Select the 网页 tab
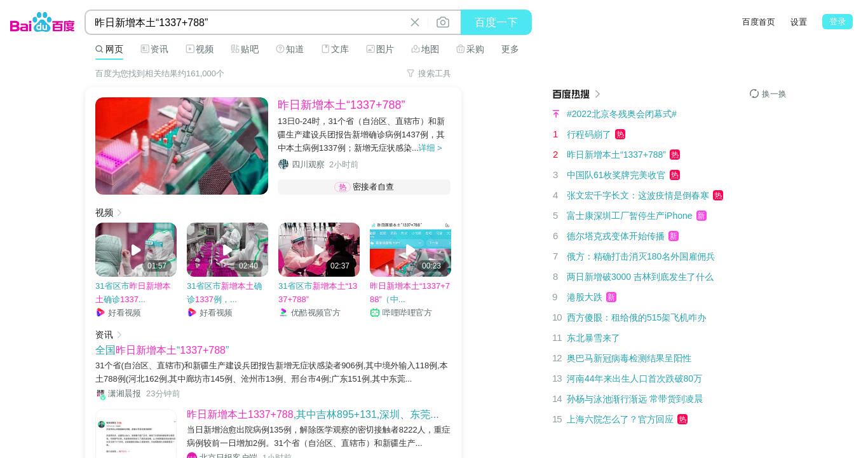This screenshot has width=868, height=458. coord(109,49)
